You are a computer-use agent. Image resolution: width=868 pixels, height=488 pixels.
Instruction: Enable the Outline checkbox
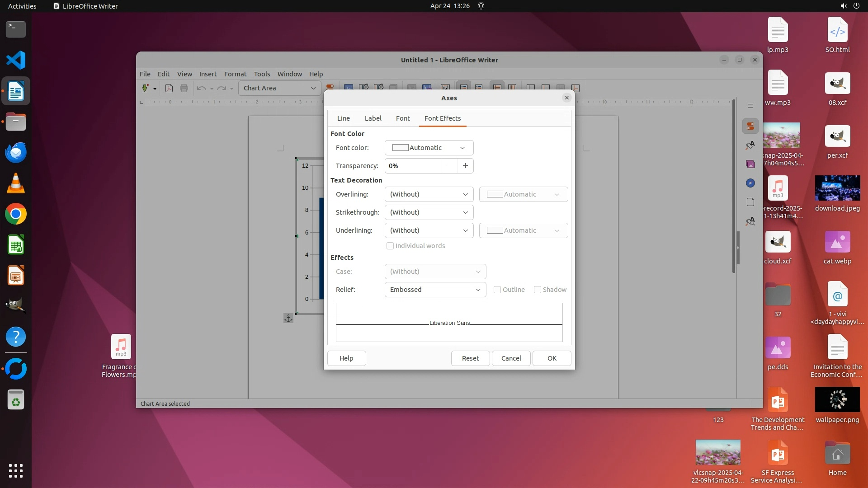click(x=497, y=290)
